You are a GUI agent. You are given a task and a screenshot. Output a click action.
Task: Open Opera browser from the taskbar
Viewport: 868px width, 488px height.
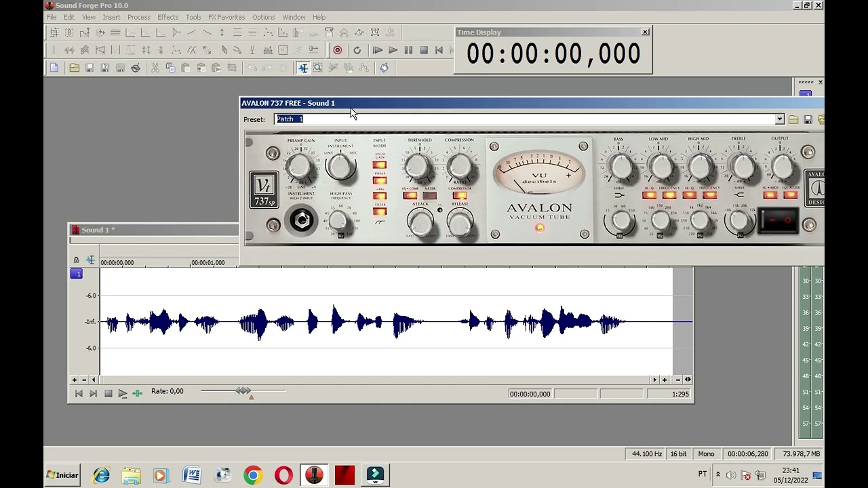pos(283,475)
